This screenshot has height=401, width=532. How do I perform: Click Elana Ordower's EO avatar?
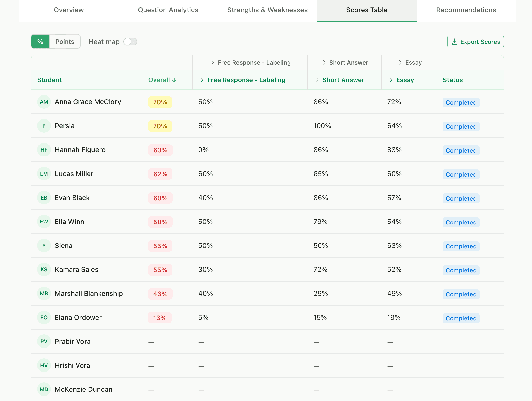tap(44, 318)
